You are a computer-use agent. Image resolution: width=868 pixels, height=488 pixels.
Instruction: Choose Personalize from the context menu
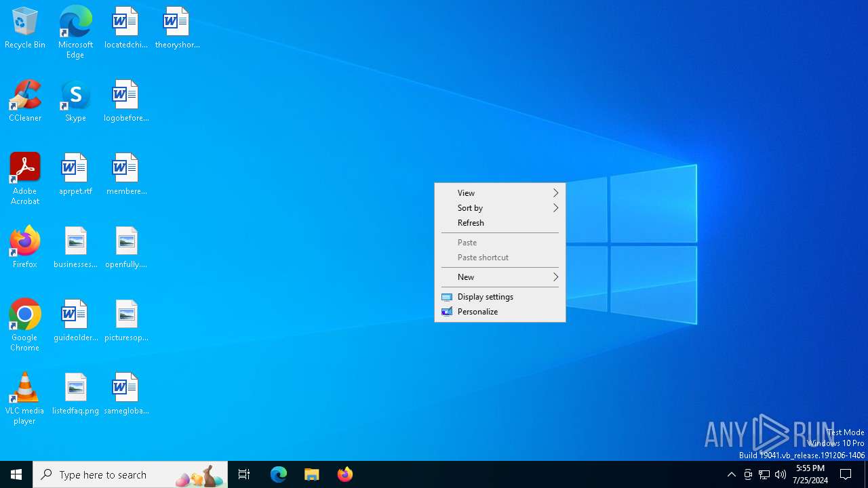[500, 312]
